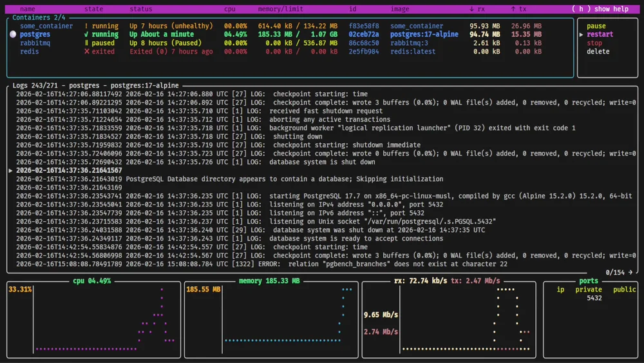This screenshot has height=363, width=644.
Task: Choose the pause command in the commands panel
Action: pyautogui.click(x=596, y=26)
